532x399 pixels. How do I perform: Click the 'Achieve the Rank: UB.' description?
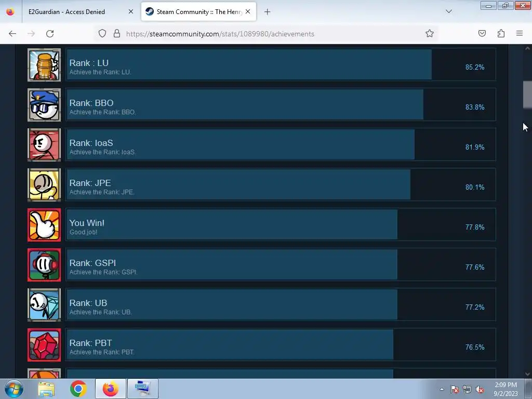100,312
